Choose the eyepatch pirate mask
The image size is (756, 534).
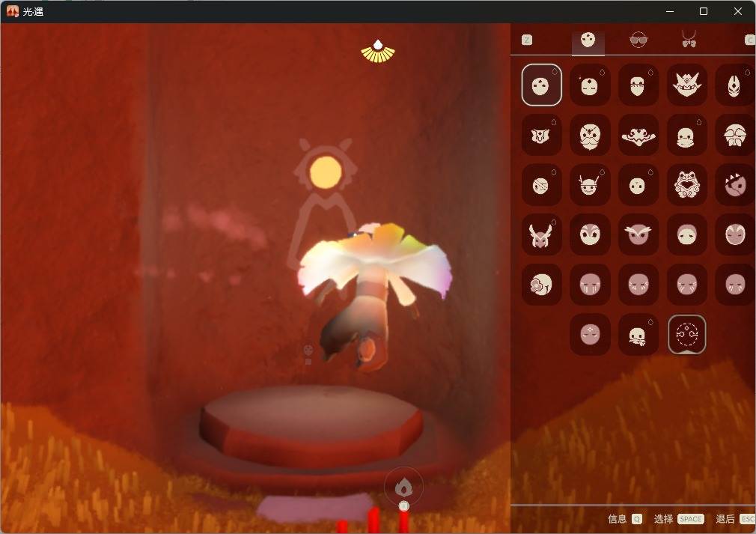541,184
